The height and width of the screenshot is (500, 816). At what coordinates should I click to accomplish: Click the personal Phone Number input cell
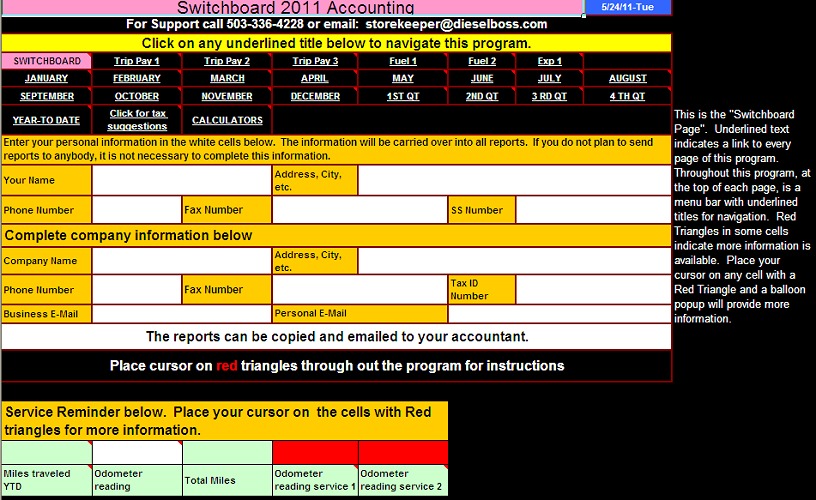click(x=137, y=210)
